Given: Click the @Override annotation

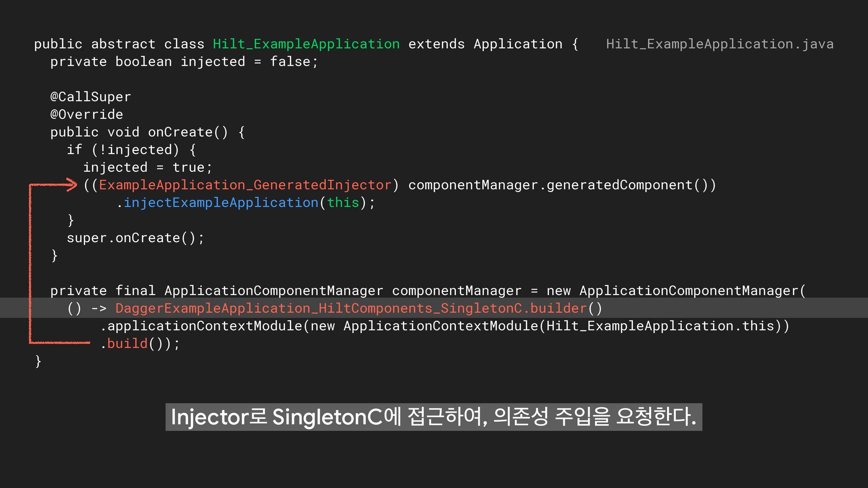Looking at the screenshot, I should pyautogui.click(x=86, y=114).
